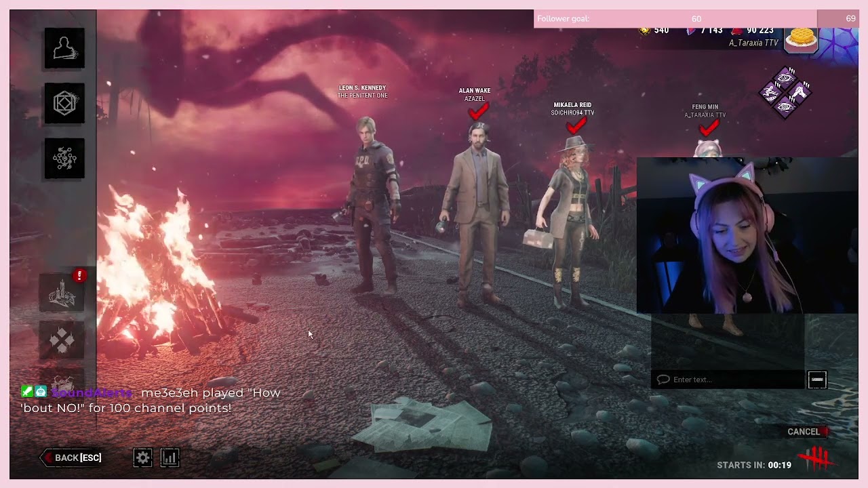
Task: Click the Leon S. Kennedy name label
Action: 362,88
